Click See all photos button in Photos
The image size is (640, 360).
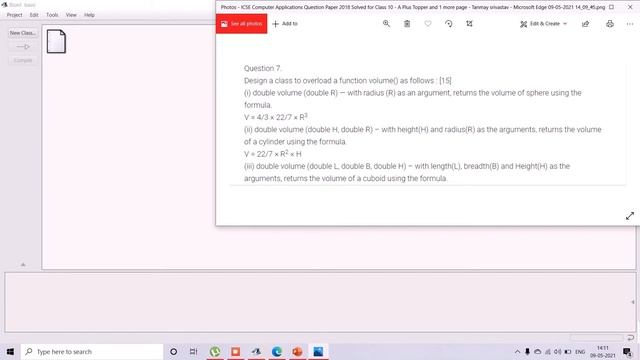(242, 24)
